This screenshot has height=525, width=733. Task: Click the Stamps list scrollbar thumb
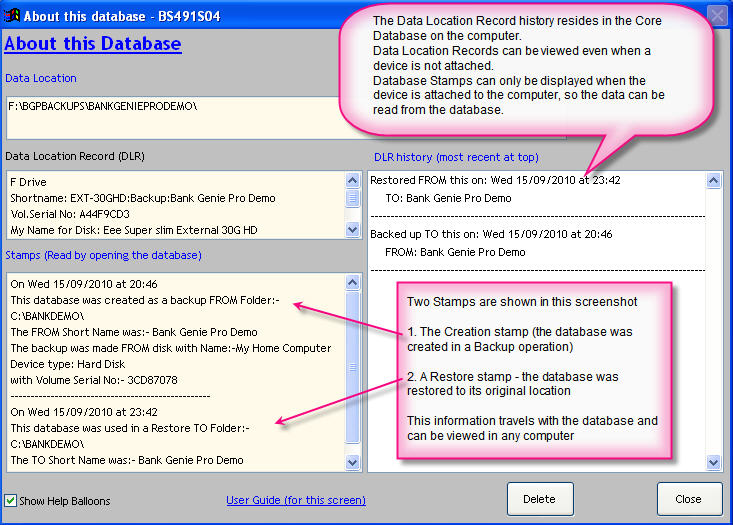click(352, 367)
